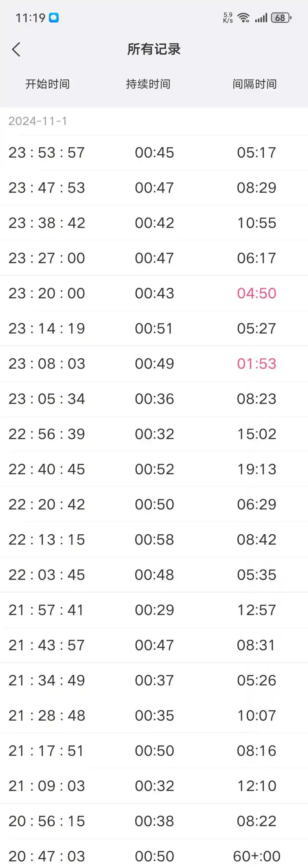Tap the network speed K/s indicator
The height and width of the screenshot is (868, 308).
click(x=228, y=17)
